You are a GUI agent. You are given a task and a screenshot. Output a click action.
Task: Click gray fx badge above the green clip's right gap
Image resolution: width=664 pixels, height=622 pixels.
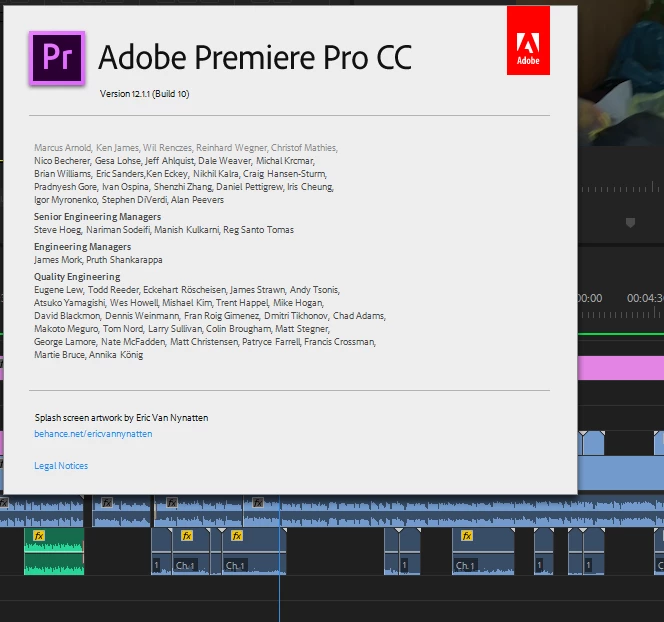[x=107, y=503]
